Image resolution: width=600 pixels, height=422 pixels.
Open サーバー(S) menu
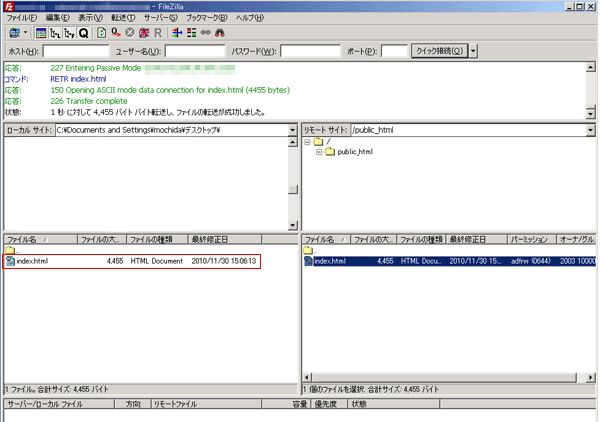161,18
